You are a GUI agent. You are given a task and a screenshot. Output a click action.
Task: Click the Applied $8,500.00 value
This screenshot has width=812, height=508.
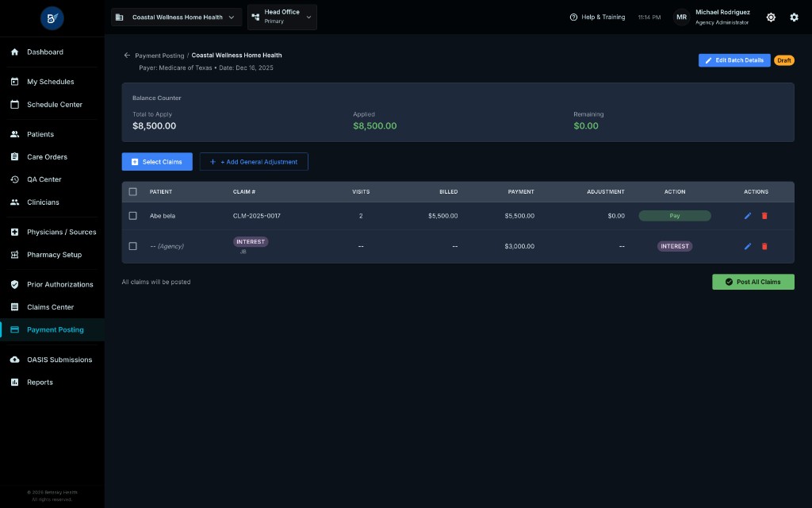click(x=375, y=126)
